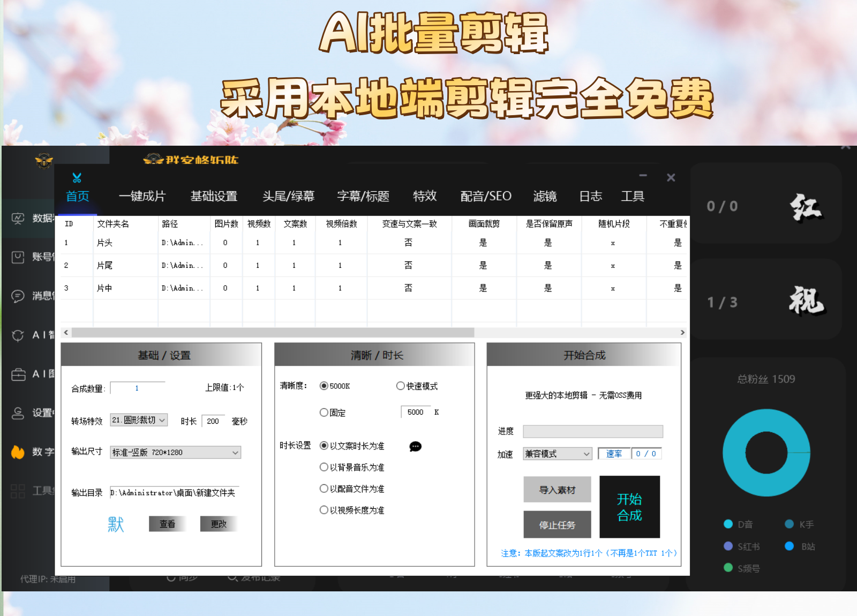Switch to the 头尾/绿幕 tab
857x616 pixels.
pos(288,196)
